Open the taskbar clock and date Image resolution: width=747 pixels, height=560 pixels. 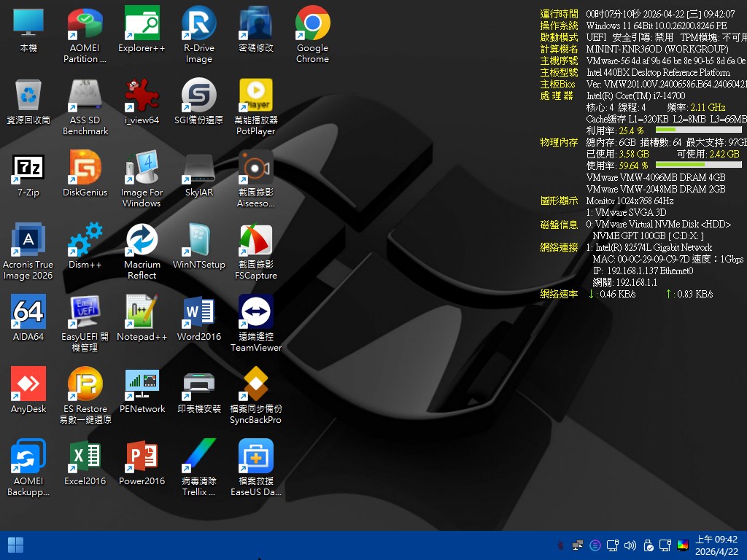click(716, 545)
